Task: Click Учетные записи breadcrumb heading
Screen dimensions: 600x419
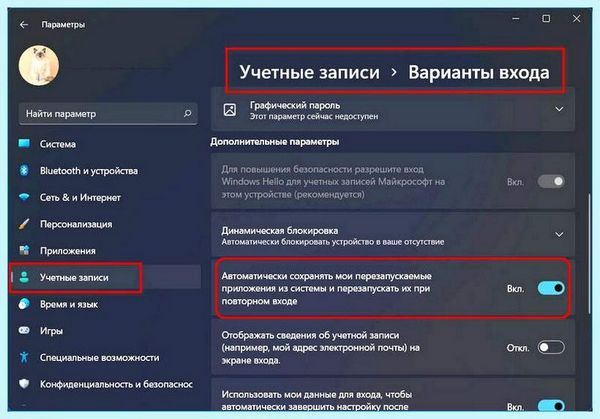Action: [310, 72]
